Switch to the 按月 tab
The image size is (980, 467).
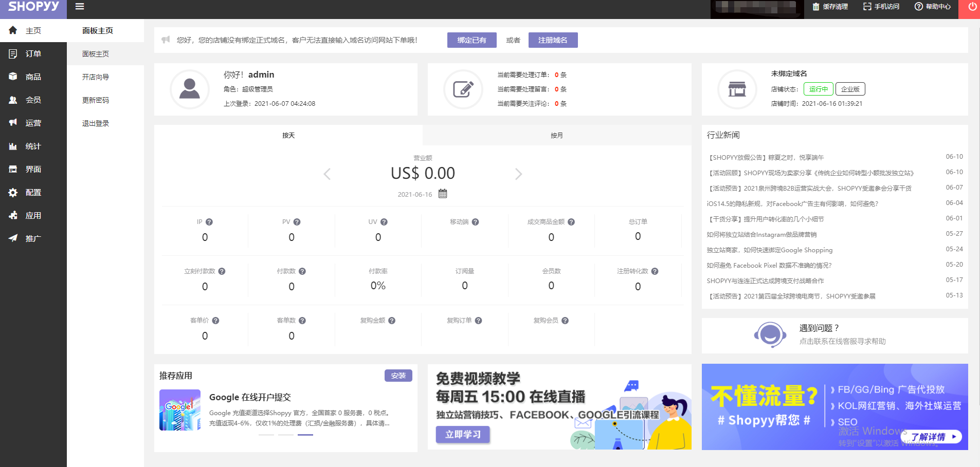coord(557,135)
